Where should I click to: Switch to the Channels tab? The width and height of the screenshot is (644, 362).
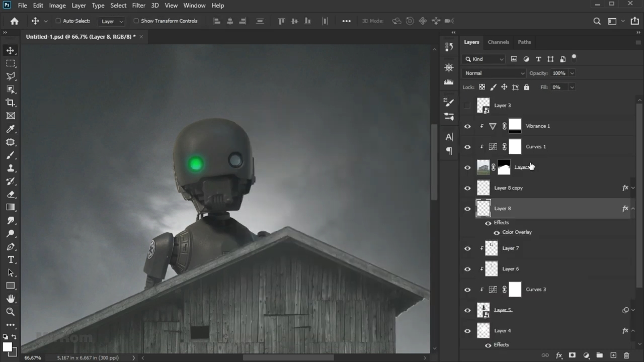(x=498, y=42)
